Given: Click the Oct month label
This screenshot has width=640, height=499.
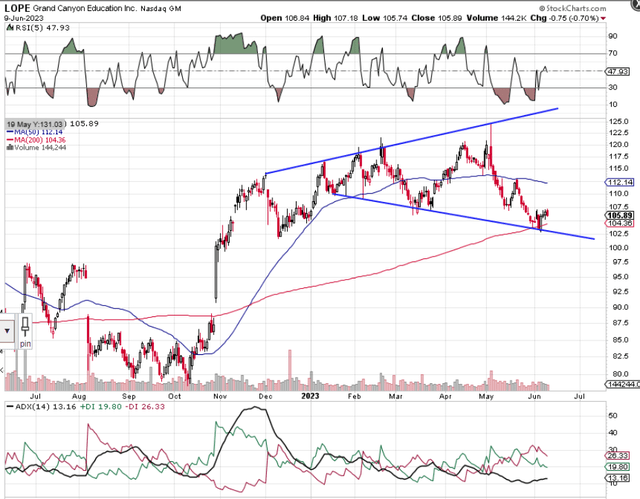Looking at the screenshot, I should (x=175, y=397).
